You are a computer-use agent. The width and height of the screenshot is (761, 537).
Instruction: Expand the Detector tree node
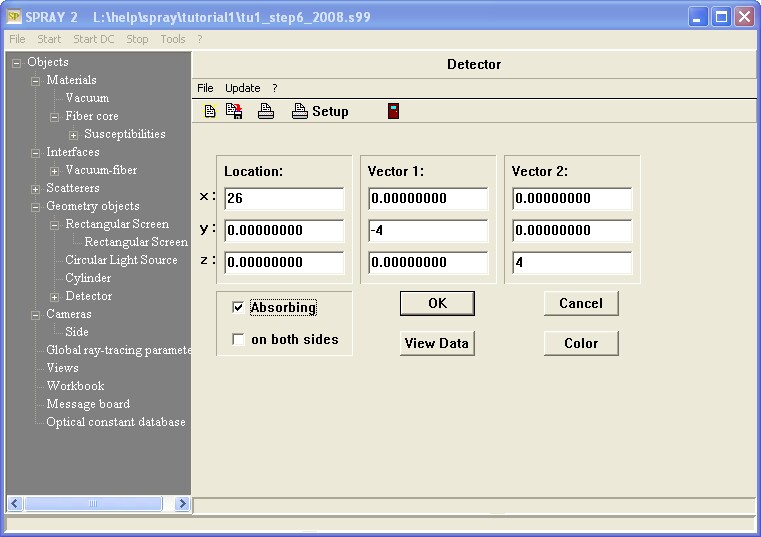click(x=55, y=296)
